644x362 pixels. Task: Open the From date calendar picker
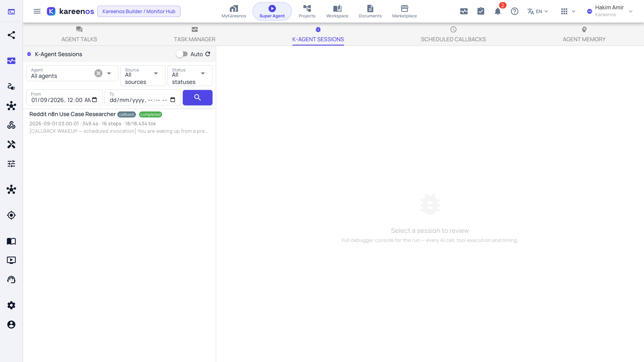tap(95, 100)
